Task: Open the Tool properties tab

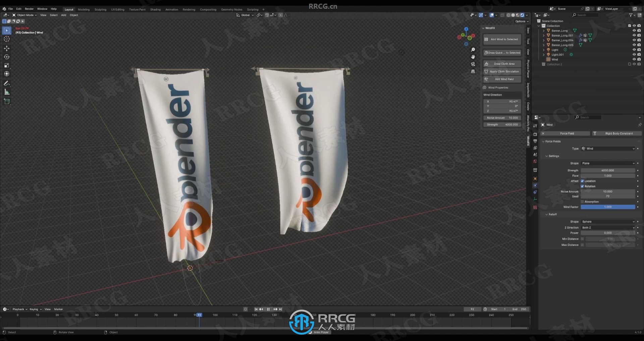Action: [x=535, y=126]
